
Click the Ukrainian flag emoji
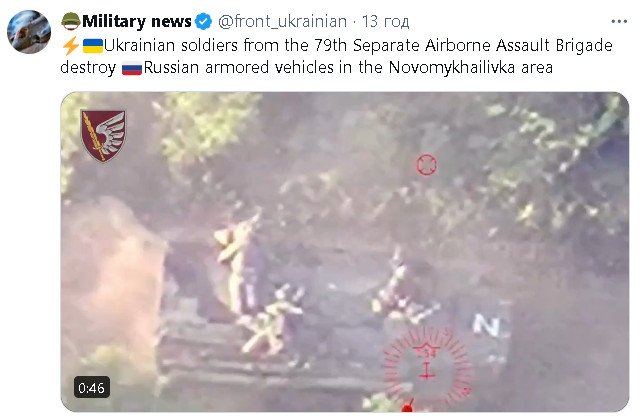tap(93, 46)
